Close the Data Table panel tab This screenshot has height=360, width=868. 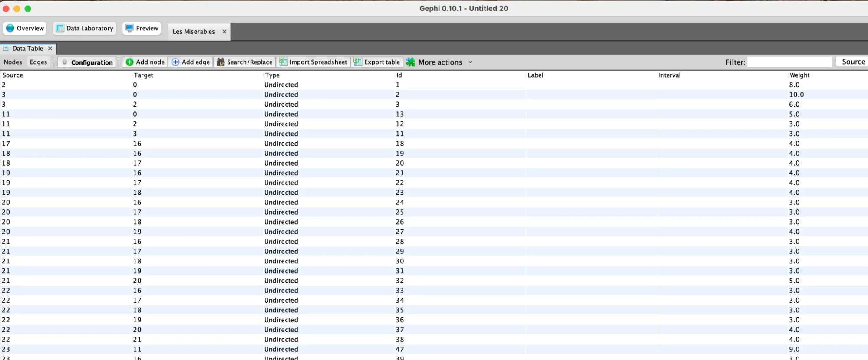point(50,49)
